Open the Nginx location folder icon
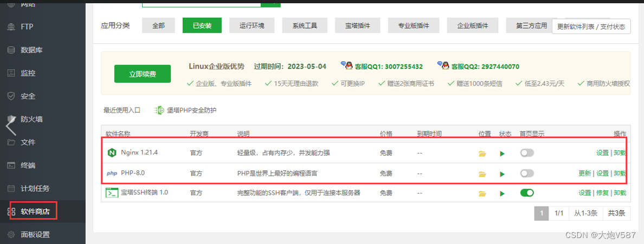644x244 pixels. tap(482, 154)
